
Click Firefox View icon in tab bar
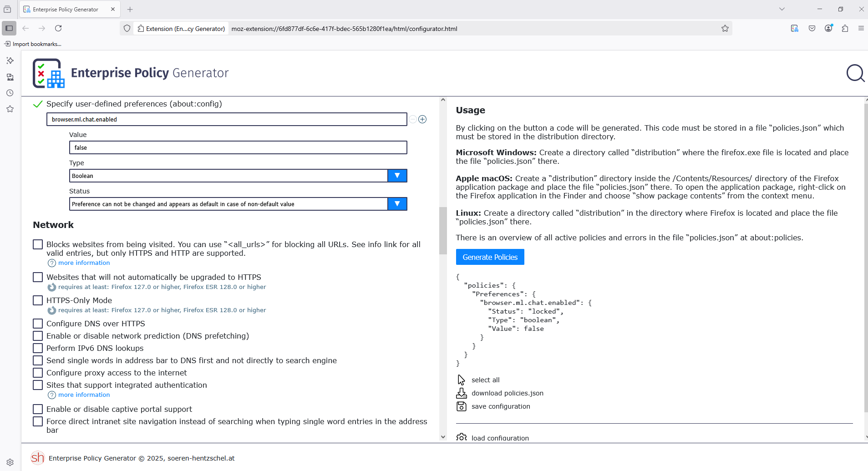coord(7,9)
